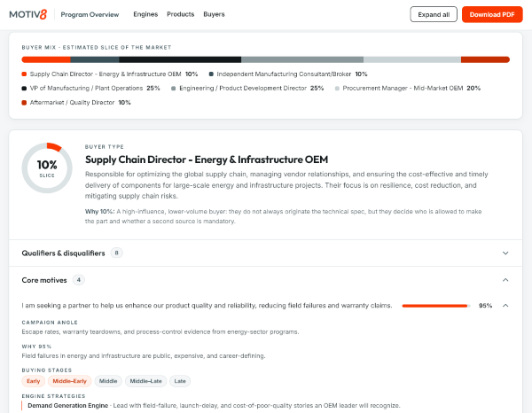The image size is (532, 413).
Task: Click the Core motives count badge 4
Action: pyautogui.click(x=78, y=280)
